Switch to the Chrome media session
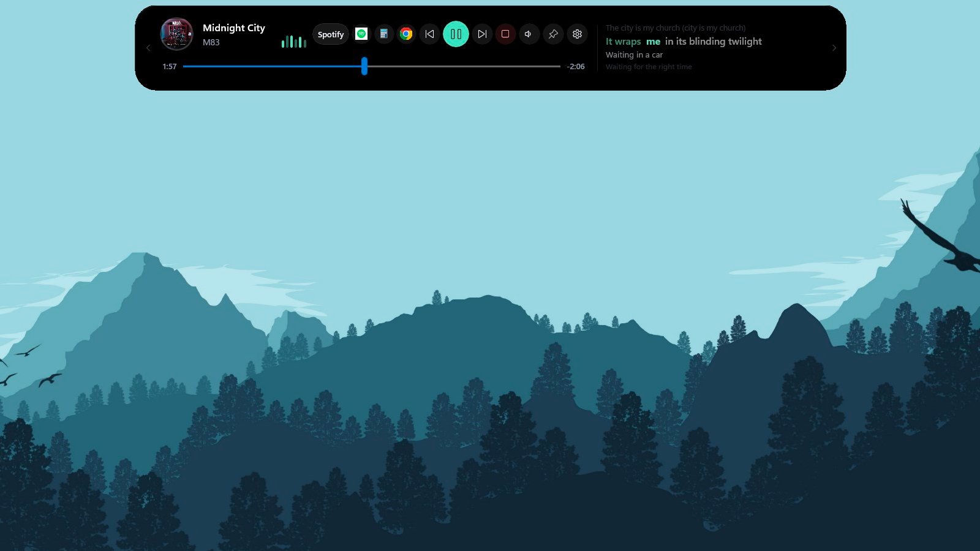The height and width of the screenshot is (551, 980). 406,34
